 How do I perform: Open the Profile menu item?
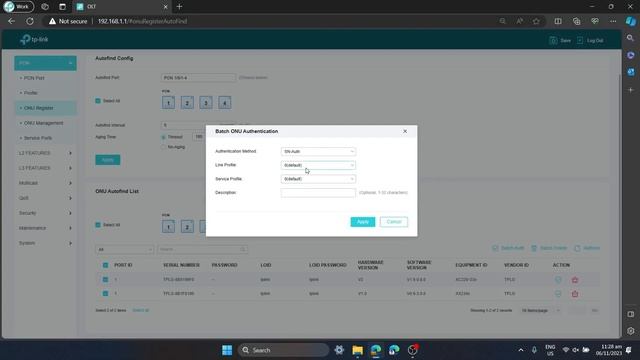[31, 93]
